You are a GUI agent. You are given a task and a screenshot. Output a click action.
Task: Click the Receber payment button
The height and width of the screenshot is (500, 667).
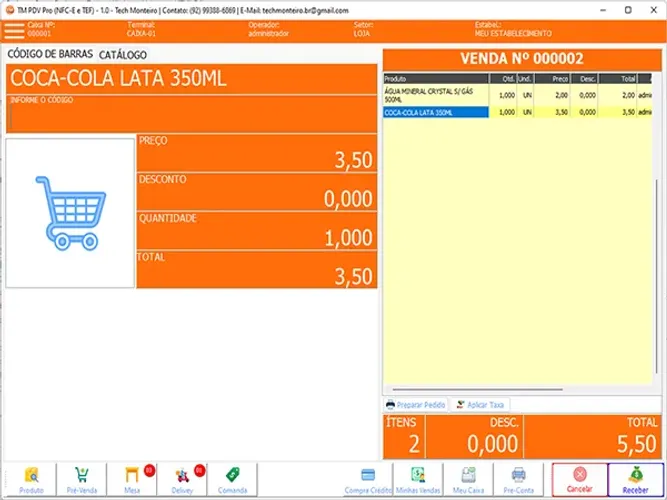click(636, 480)
